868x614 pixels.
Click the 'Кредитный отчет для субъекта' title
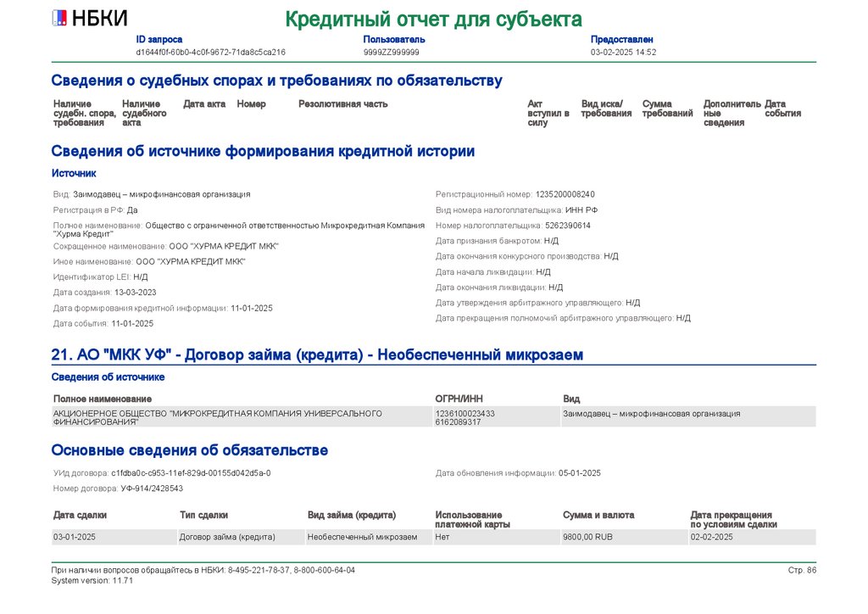433,20
